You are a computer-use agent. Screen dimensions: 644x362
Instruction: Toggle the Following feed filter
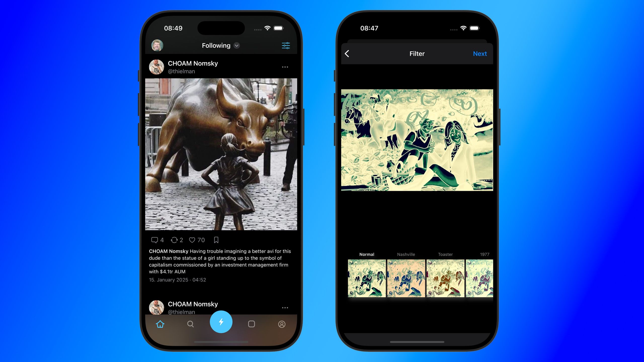(220, 46)
